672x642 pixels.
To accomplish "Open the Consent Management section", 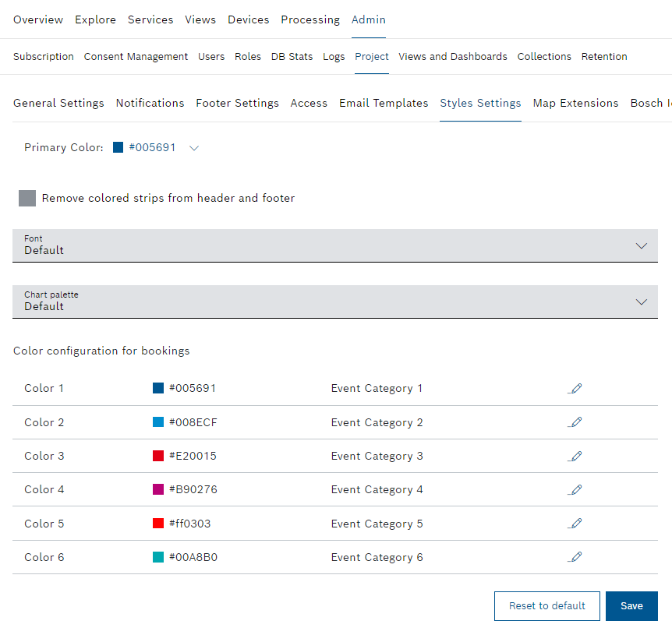I will click(x=136, y=56).
